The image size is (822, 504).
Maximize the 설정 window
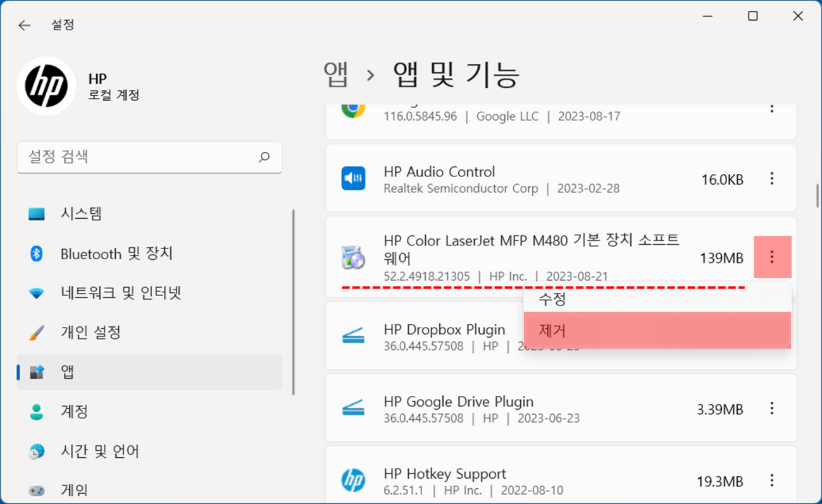click(752, 16)
